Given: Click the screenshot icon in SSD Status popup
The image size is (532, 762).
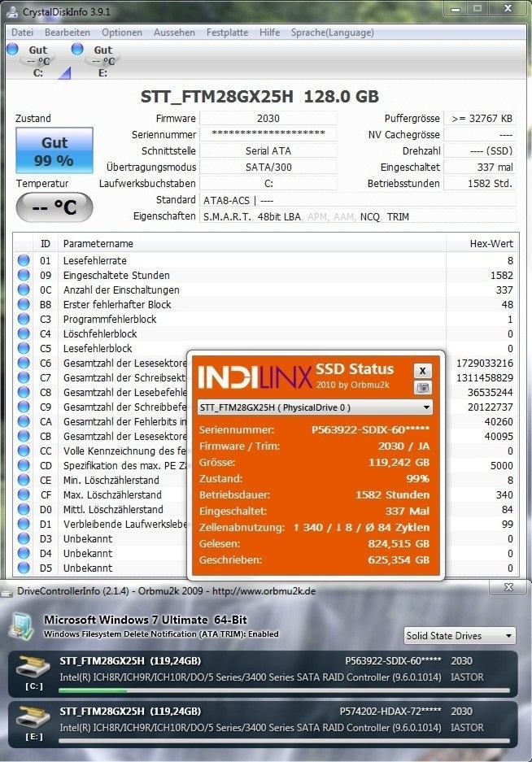Looking at the screenshot, I should pos(422,387).
